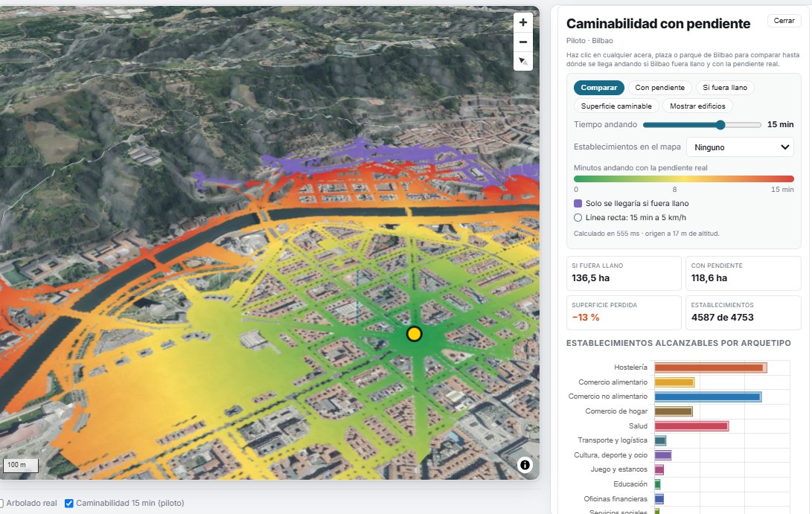Image resolution: width=812 pixels, height=514 pixels.
Task: Toggle Mostrar edificios option
Action: click(697, 106)
